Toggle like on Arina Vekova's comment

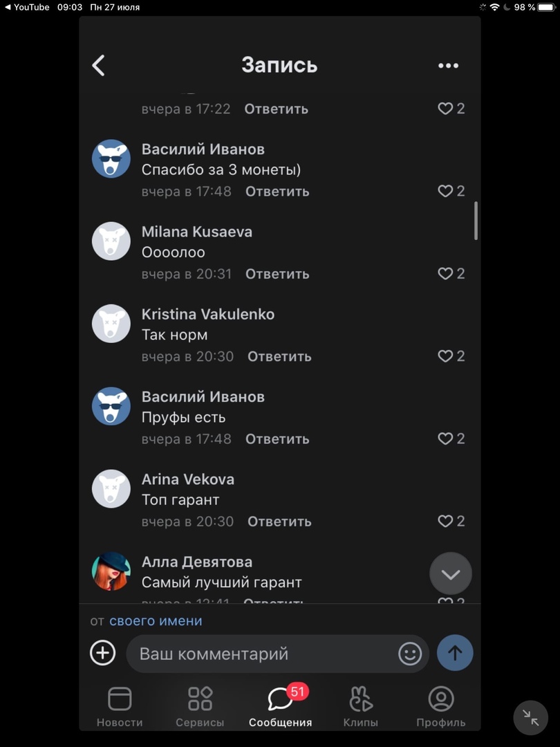(451, 522)
